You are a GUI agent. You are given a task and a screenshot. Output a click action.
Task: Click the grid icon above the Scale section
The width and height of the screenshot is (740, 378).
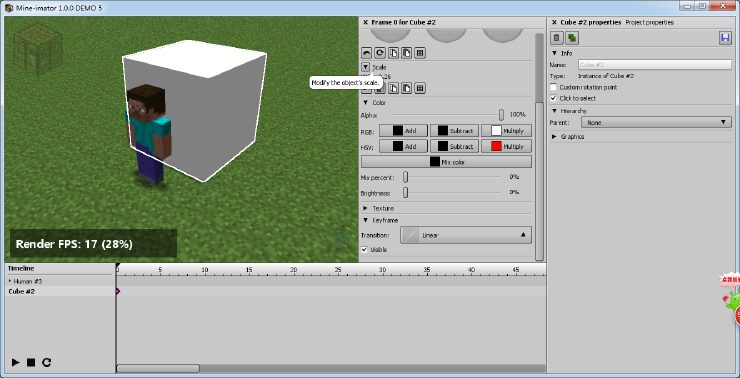420,53
